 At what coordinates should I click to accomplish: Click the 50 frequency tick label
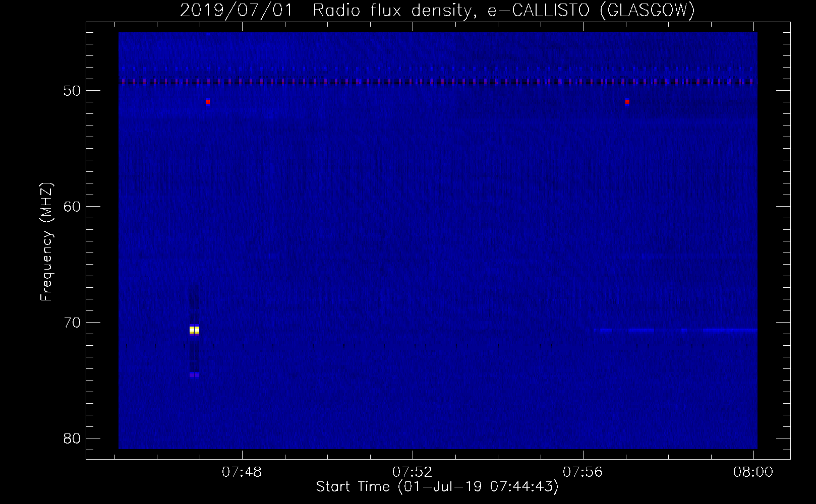point(72,91)
